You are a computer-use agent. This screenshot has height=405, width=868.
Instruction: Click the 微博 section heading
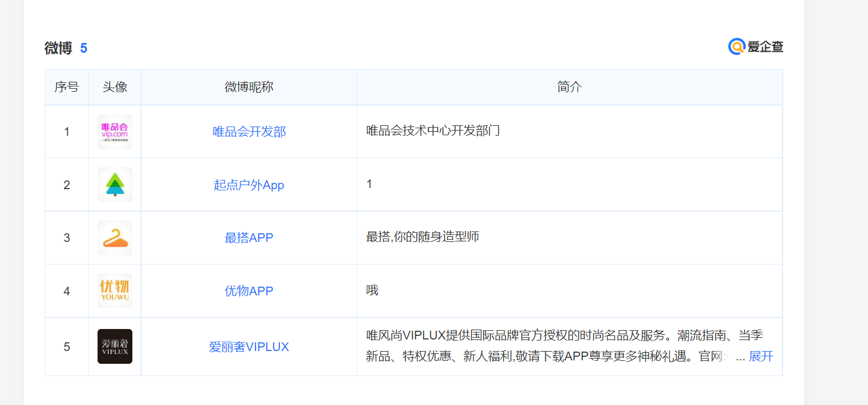pyautogui.click(x=58, y=48)
